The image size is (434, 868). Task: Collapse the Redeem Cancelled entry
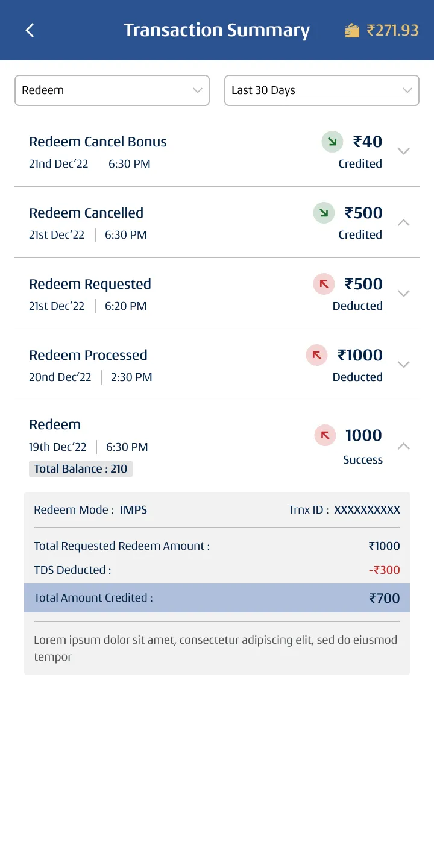404,222
